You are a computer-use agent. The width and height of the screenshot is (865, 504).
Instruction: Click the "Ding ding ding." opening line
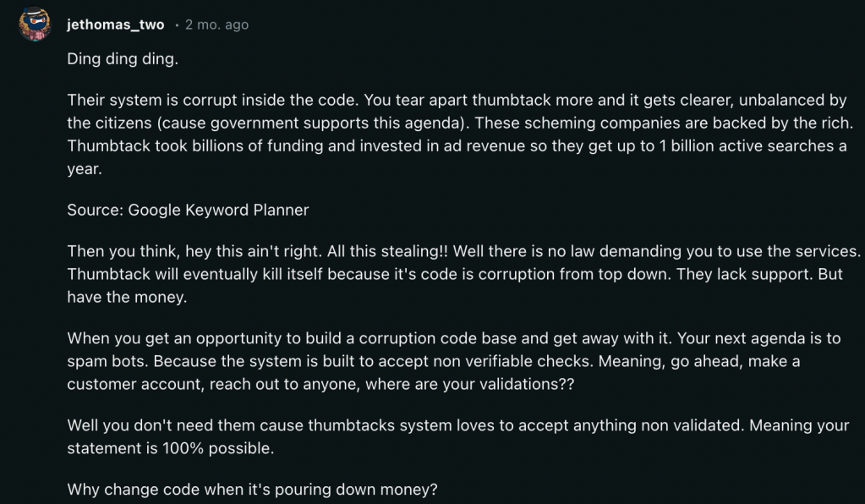tap(123, 60)
